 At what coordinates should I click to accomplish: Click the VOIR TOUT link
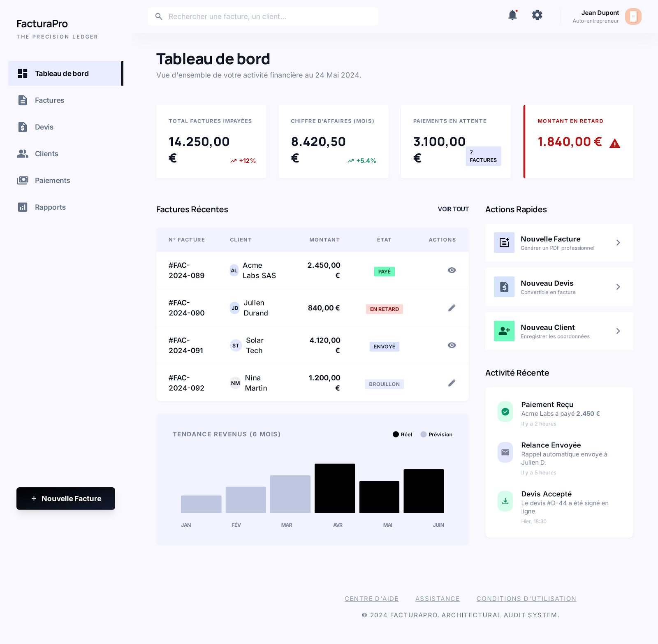[x=453, y=209]
